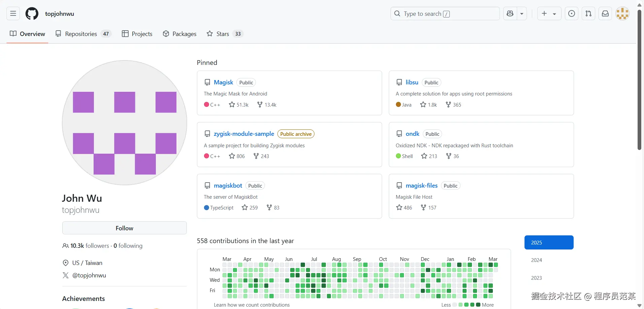Open the hamburger navigation menu
This screenshot has height=309, width=644.
coord(13,14)
